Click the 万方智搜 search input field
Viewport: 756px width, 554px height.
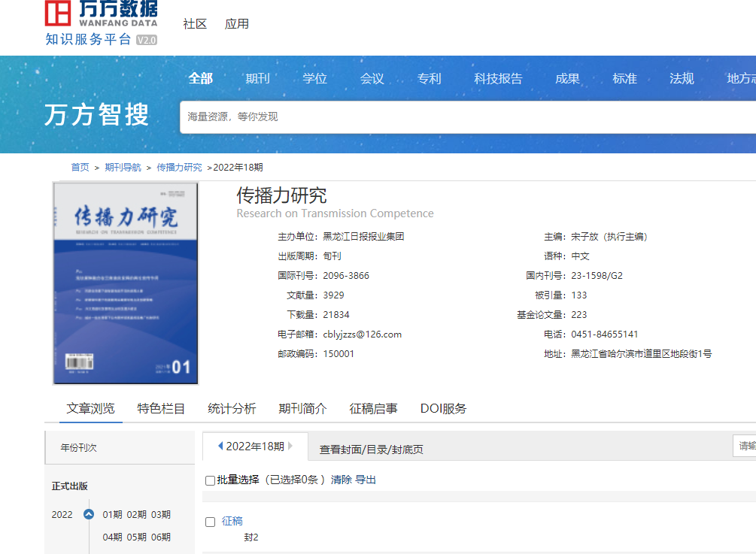[466, 117]
